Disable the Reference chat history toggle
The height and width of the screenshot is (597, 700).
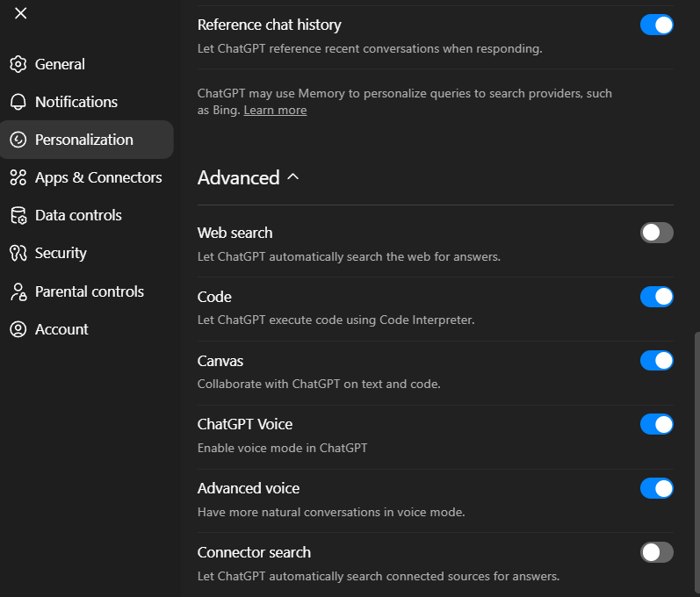point(657,25)
